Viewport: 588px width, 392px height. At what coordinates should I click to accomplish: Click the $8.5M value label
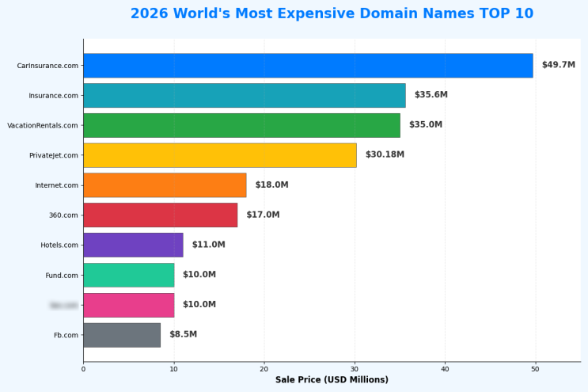pos(183,334)
